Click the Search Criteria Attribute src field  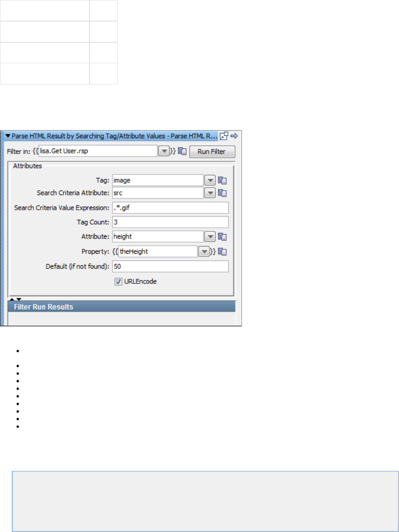158,193
